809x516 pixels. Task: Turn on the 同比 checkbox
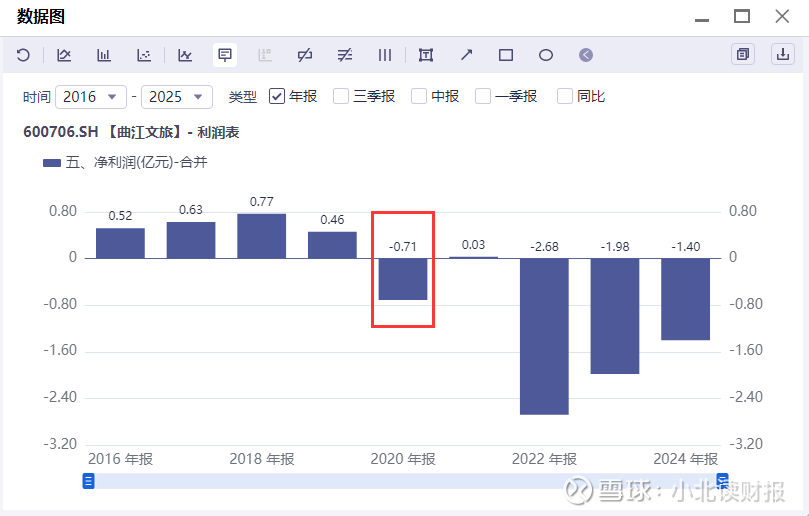click(x=565, y=96)
